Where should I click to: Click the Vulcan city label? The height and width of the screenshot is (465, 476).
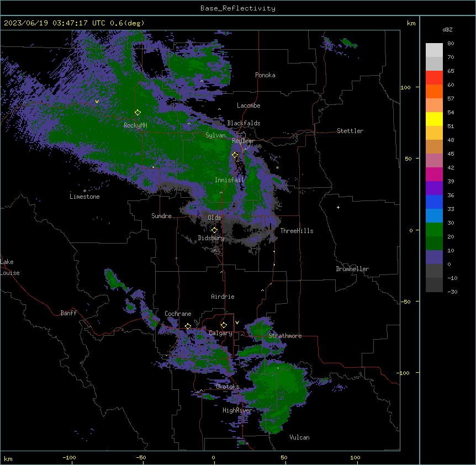[299, 437]
